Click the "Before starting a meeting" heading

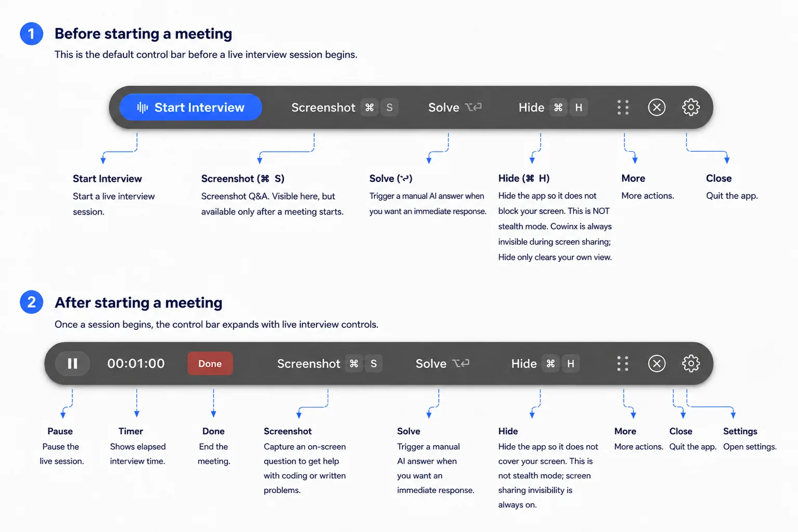[x=143, y=34]
